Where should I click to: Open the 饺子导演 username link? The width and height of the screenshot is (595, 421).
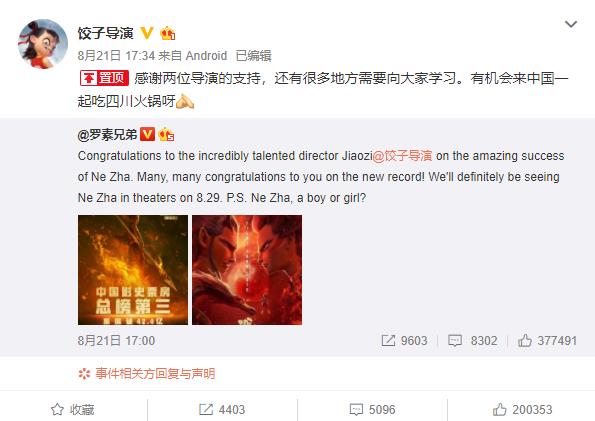(x=105, y=33)
